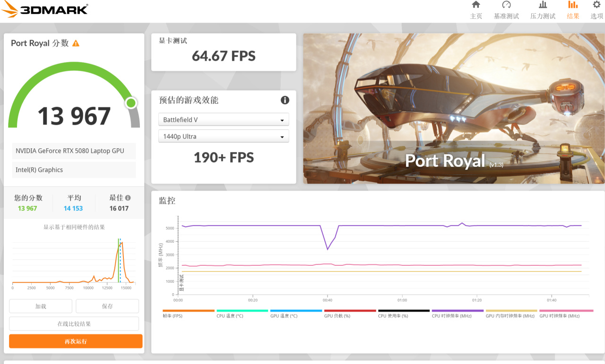Run the benchmark again with 再次运行
The width and height of the screenshot is (605, 364).
[76, 341]
